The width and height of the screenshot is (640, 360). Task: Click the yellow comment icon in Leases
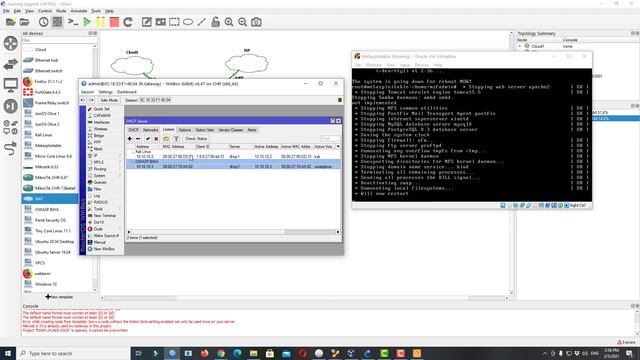coord(166,139)
